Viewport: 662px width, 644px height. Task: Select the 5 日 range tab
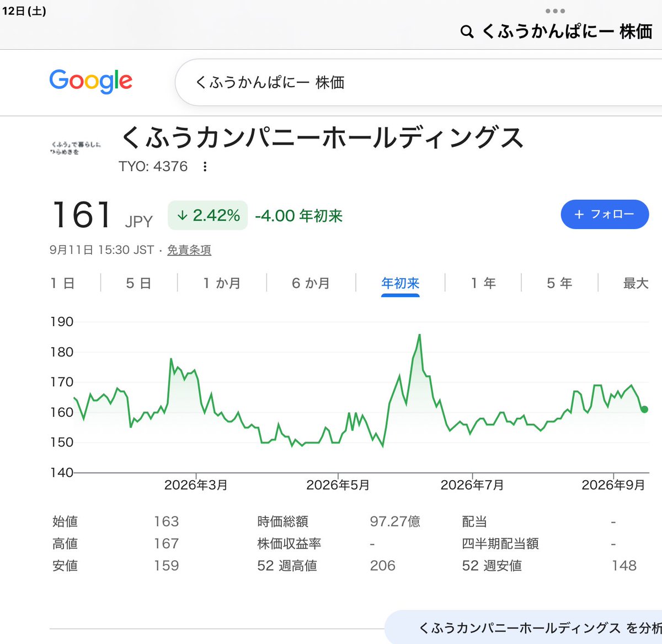(138, 283)
